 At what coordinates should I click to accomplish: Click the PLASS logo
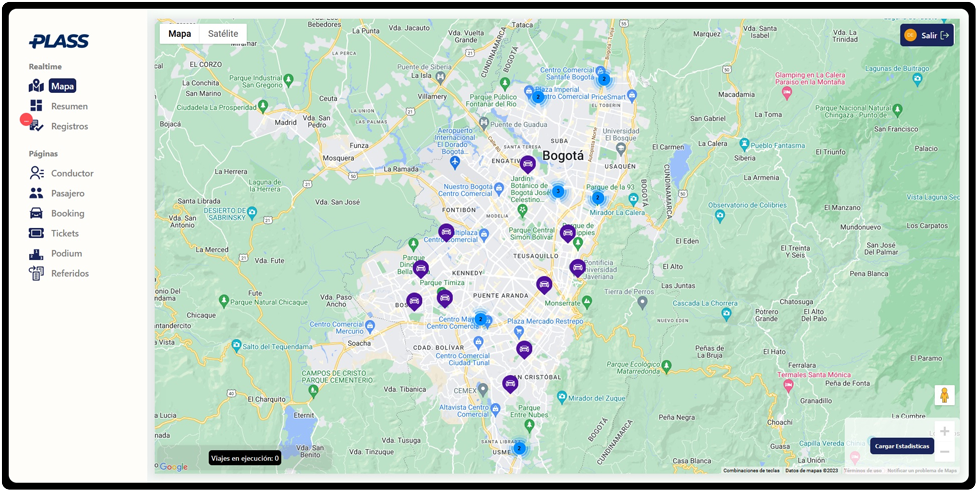[x=59, y=42]
